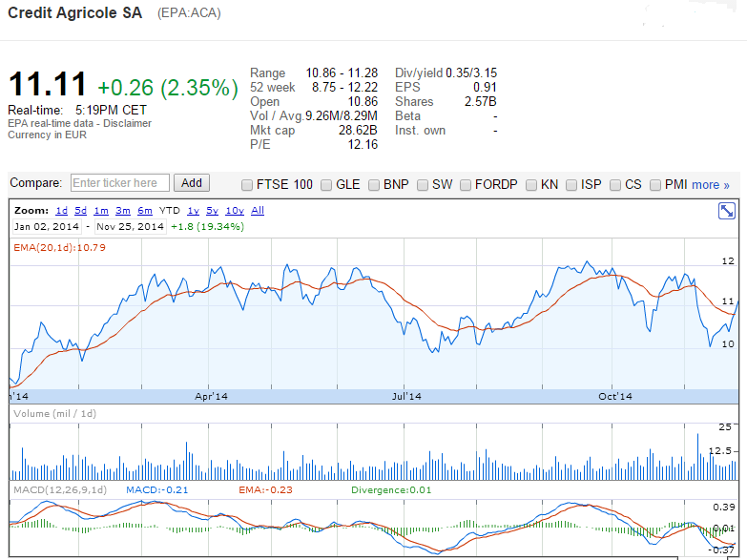The height and width of the screenshot is (560, 747).
Task: Select the YTD zoom option
Action: coord(170,211)
